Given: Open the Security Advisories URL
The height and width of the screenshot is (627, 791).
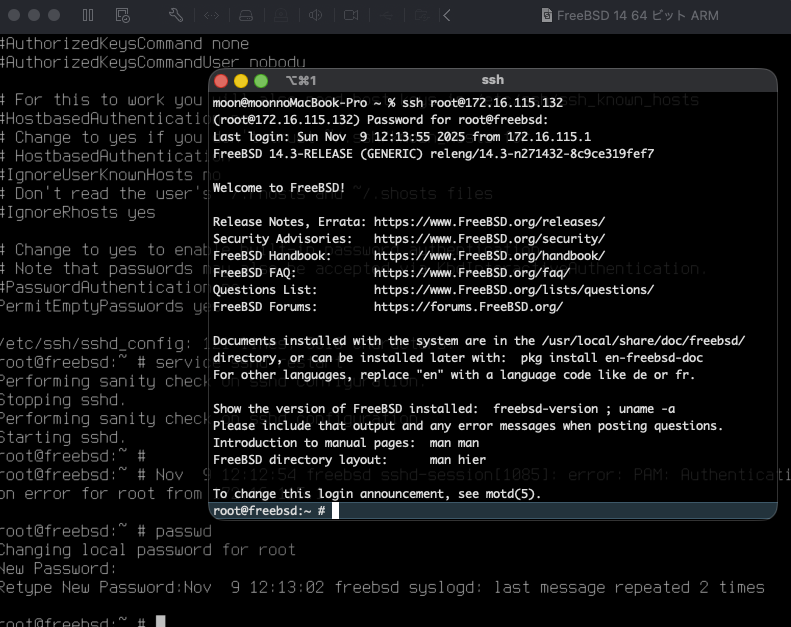Looking at the screenshot, I should pos(489,239).
